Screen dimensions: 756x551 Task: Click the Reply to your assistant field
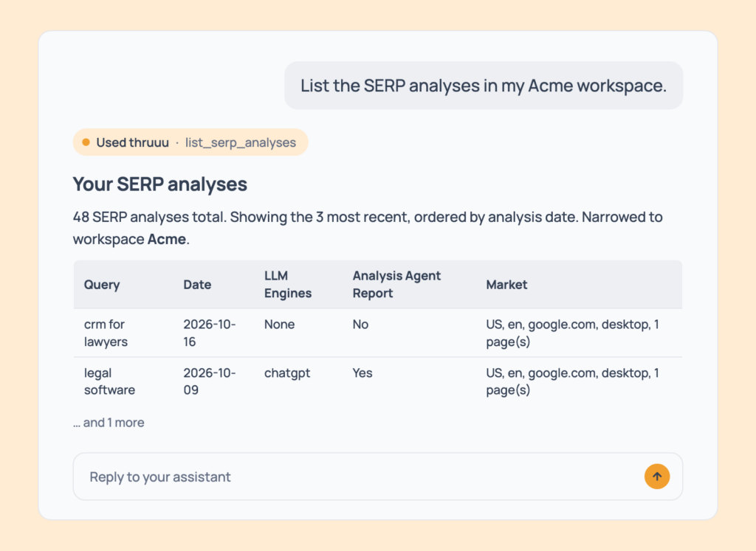click(x=377, y=477)
